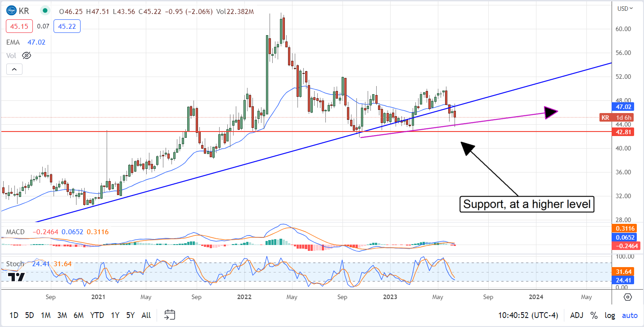The width and height of the screenshot is (644, 327).
Task: Open chart settings via the target icon
Action: [x=628, y=297]
